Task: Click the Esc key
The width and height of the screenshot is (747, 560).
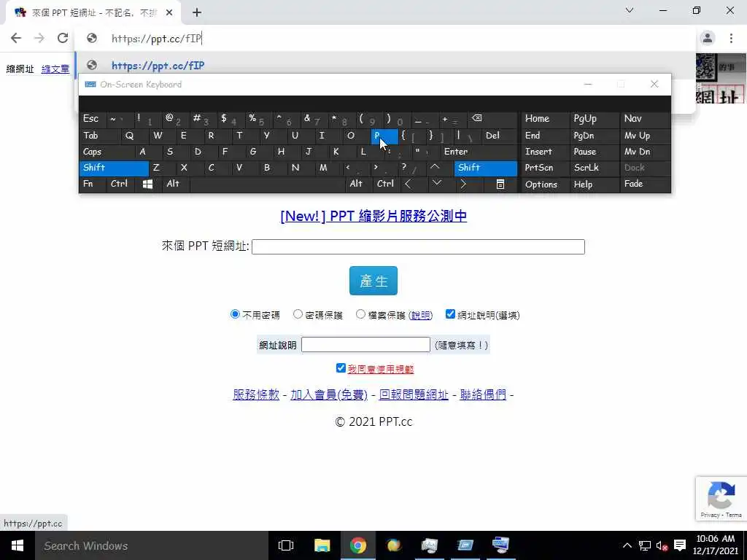Action: coord(93,119)
